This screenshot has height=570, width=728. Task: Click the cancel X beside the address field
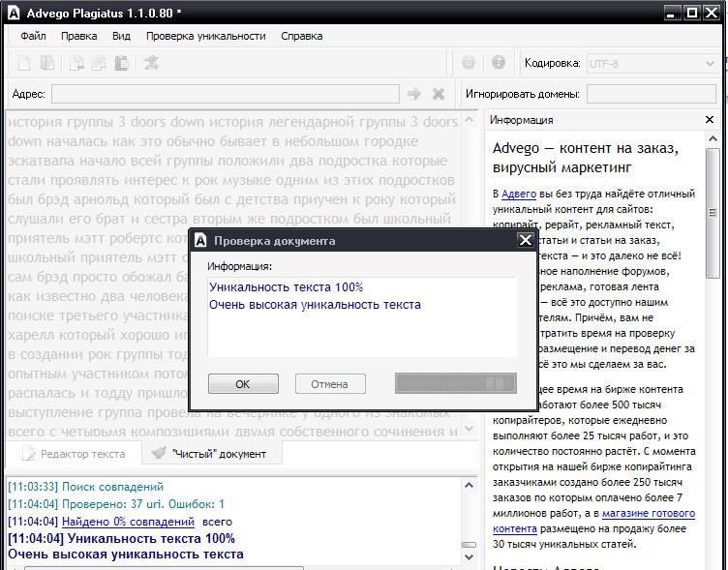[439, 94]
